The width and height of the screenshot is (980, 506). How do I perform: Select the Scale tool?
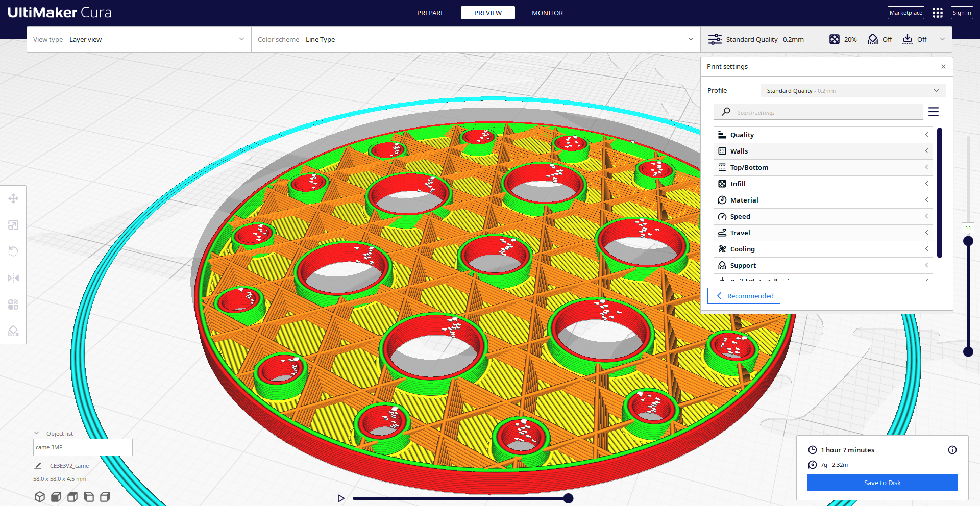pyautogui.click(x=13, y=225)
